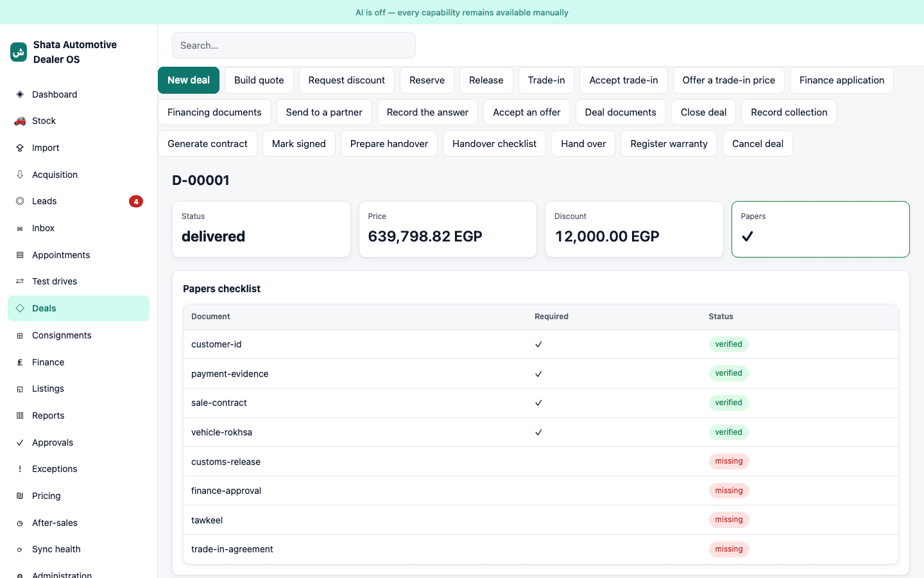Click the Acquisition down-arrow icon

coord(20,175)
